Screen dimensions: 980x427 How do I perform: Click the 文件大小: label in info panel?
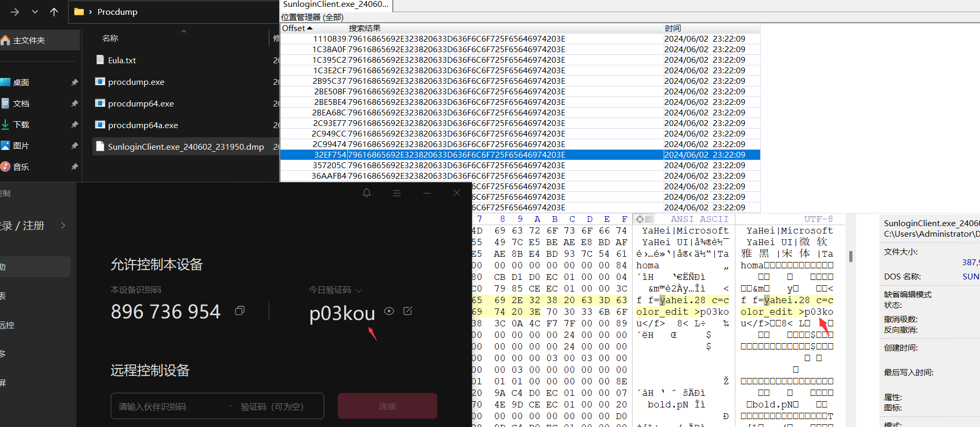click(900, 252)
